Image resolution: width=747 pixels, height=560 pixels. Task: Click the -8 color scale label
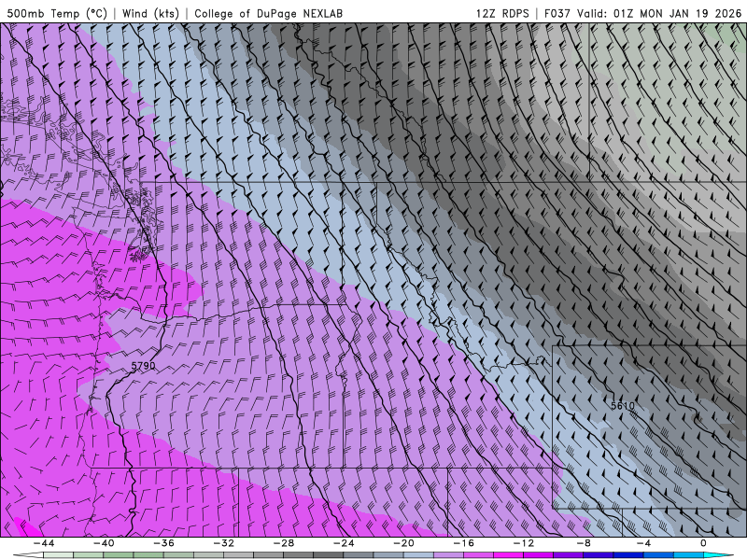click(585, 543)
